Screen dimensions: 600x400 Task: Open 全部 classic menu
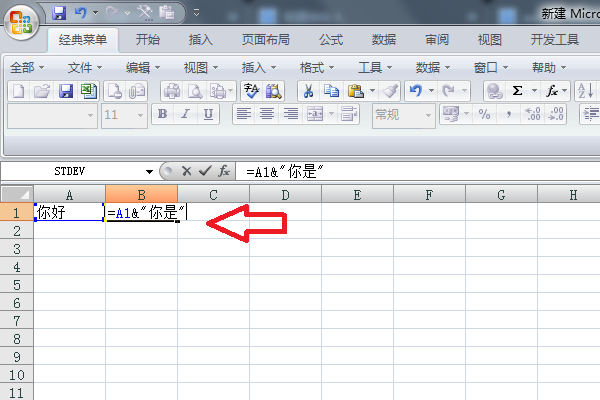point(27,68)
